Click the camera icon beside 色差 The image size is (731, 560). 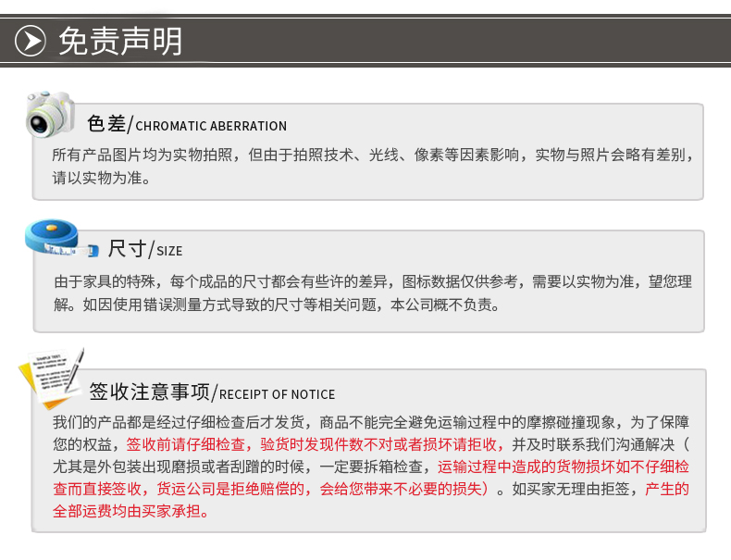tap(50, 113)
